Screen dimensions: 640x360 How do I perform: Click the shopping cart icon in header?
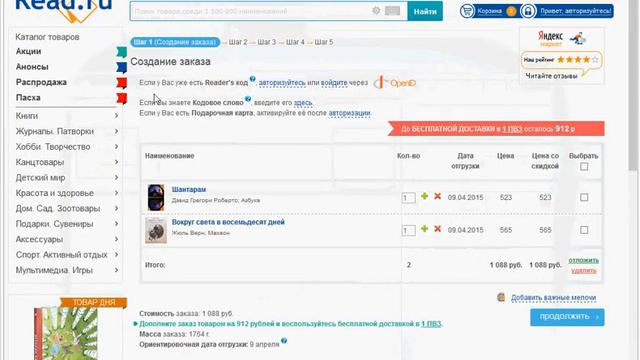pyautogui.click(x=467, y=11)
